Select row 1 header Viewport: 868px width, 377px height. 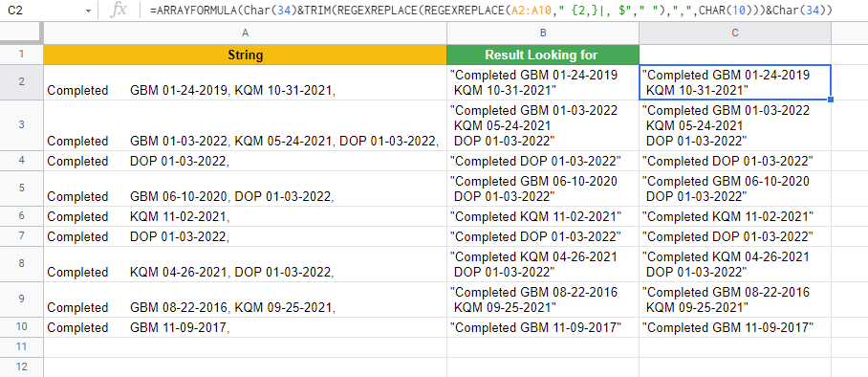point(22,55)
